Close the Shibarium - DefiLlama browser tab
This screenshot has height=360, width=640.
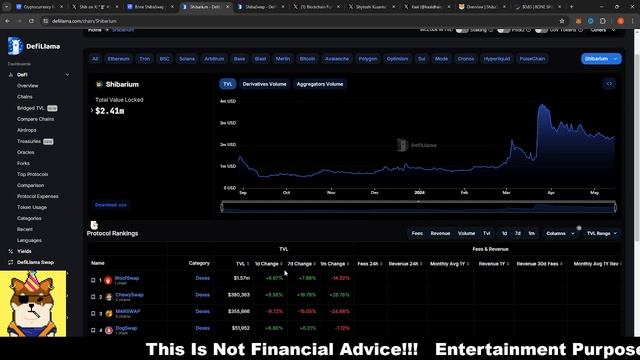[227, 7]
